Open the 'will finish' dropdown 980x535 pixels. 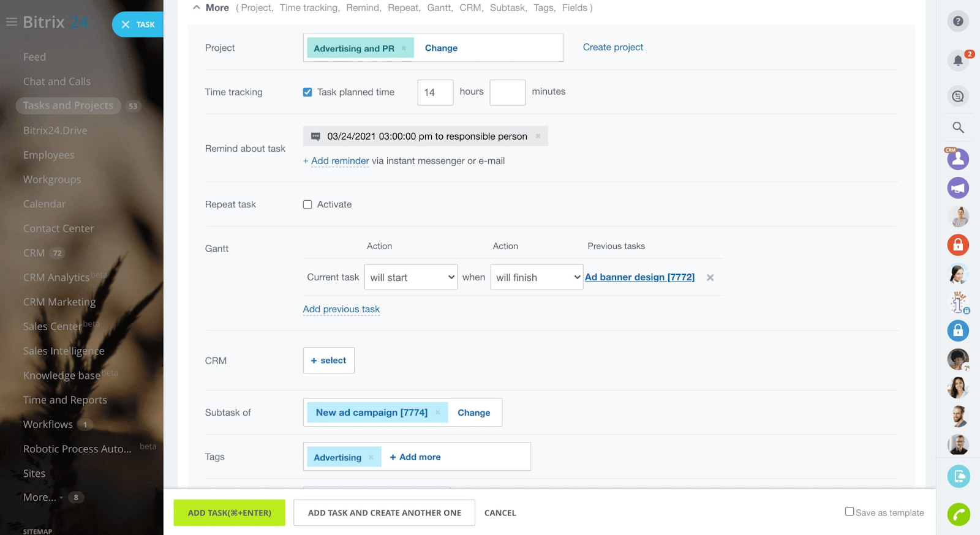tap(537, 277)
